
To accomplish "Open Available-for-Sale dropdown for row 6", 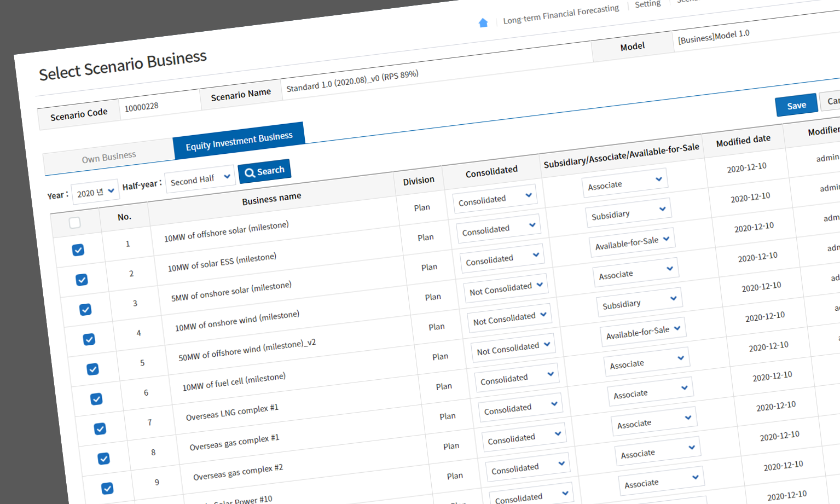I will [x=643, y=332].
